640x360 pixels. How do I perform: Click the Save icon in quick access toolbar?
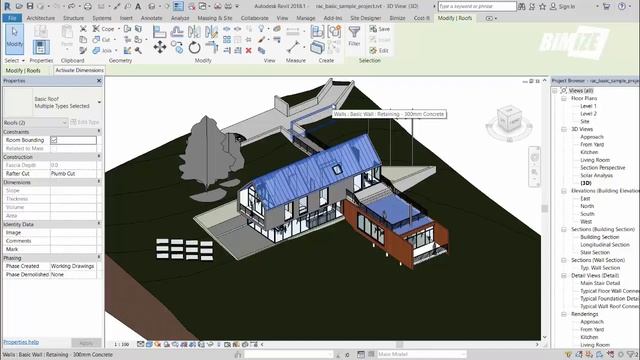tap(30, 6)
